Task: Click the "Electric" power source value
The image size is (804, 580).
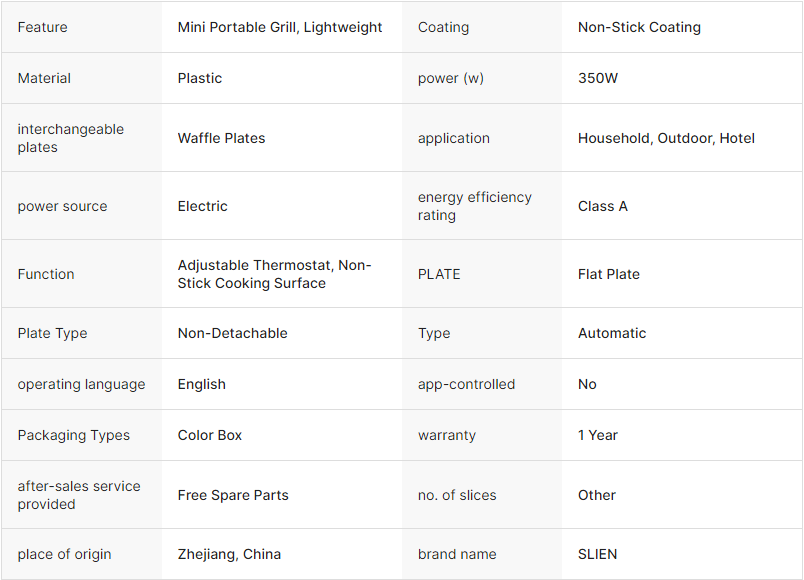Action: tap(203, 206)
